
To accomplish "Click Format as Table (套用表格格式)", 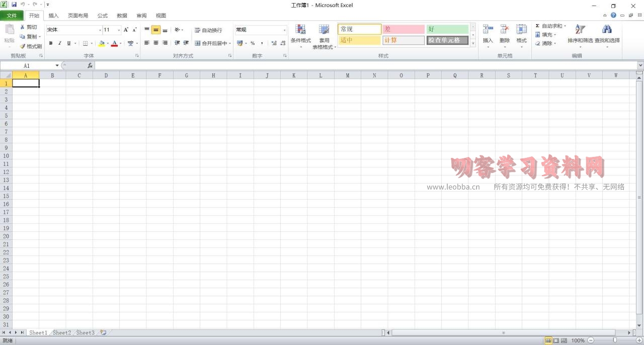I will [324, 35].
